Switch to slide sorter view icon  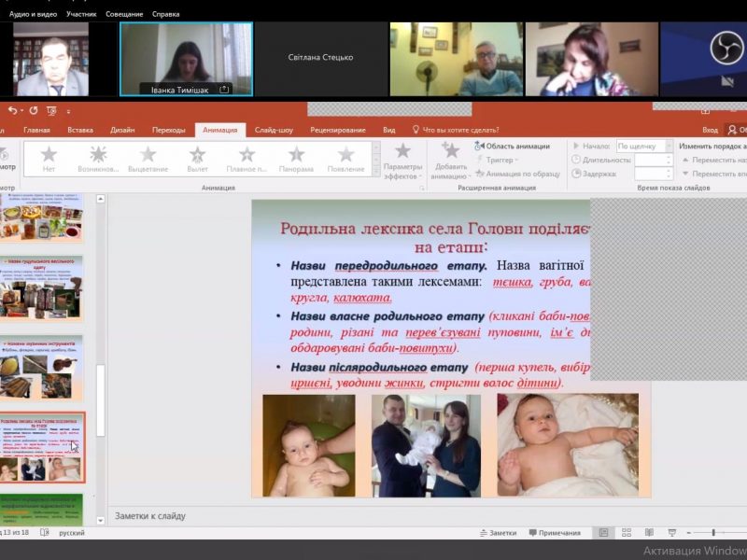[x=624, y=533]
